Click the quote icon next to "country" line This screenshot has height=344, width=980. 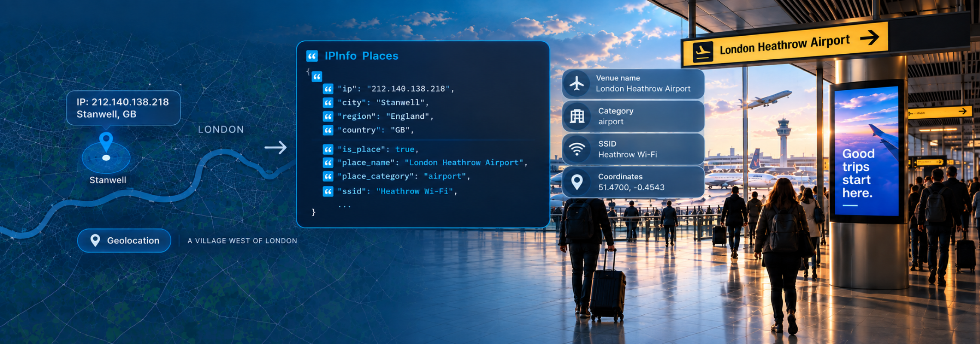(x=328, y=130)
